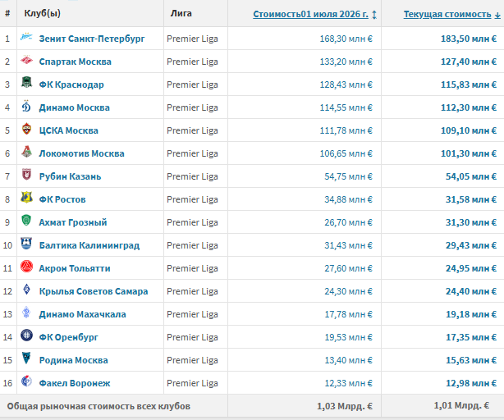The width and height of the screenshot is (504, 420).
Task: Open the Рубин Казань club link
Action: 70,176
